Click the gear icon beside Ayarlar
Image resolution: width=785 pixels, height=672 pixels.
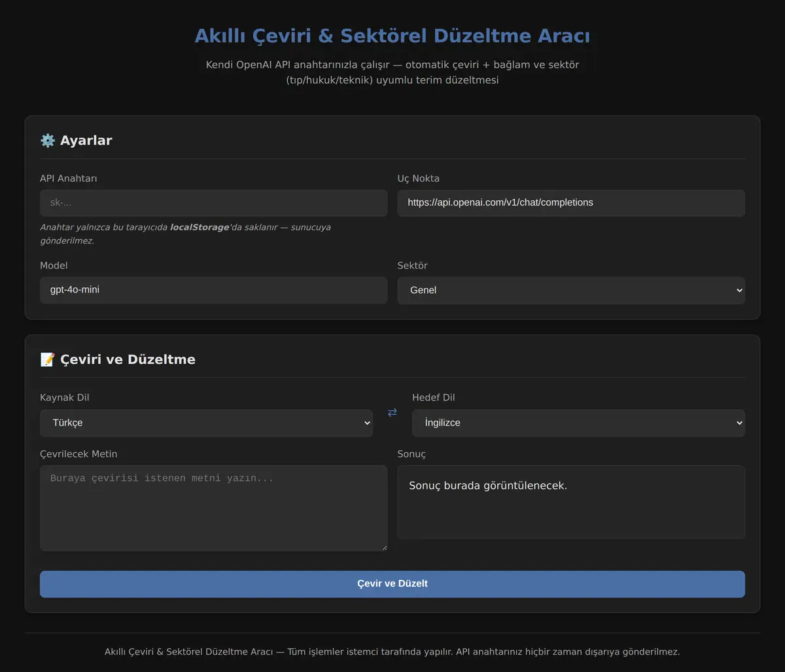(x=48, y=140)
